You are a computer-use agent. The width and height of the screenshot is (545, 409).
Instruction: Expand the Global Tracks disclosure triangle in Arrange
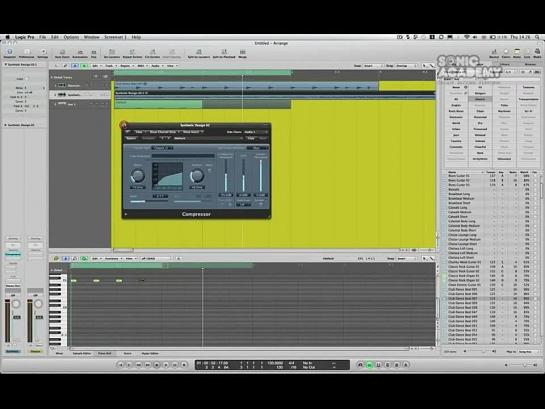pyautogui.click(x=52, y=77)
